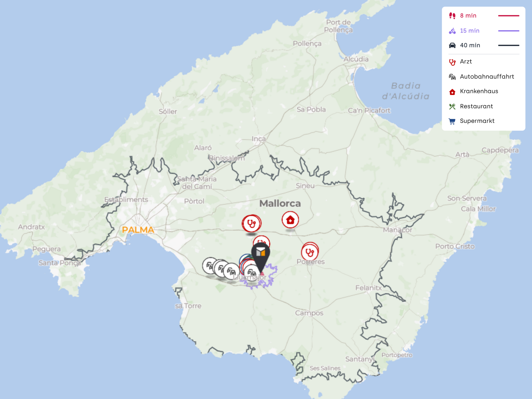Click the dark 40 min line swatch
Screen dimensions: 532x399
[x=508, y=45]
